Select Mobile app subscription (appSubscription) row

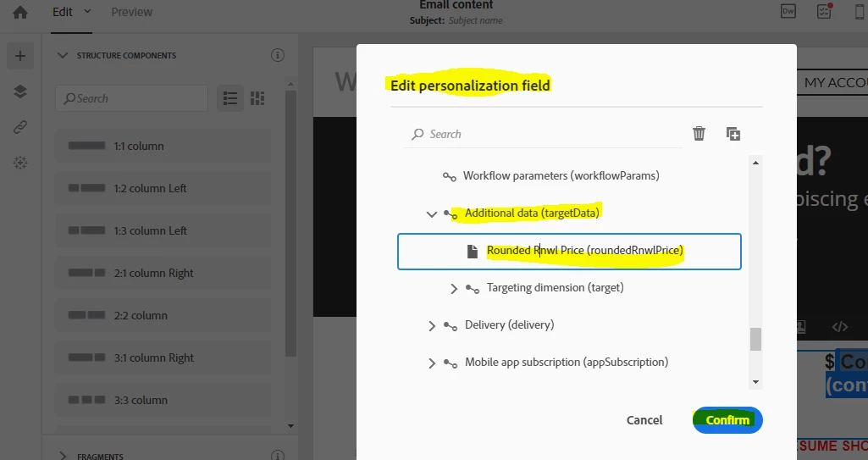click(567, 362)
